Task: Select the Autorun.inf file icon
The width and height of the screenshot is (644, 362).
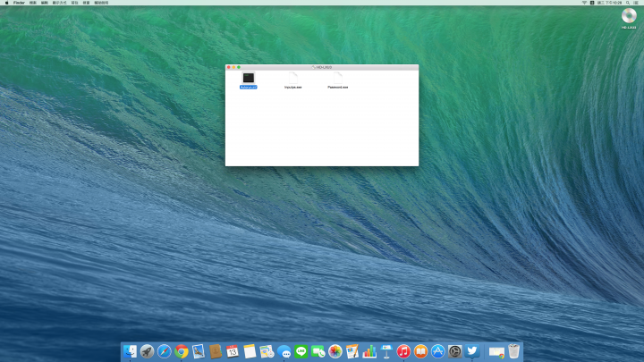Action: coord(248,78)
